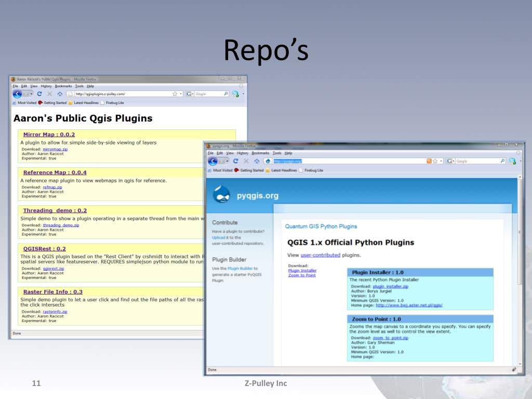
Task: Click bookmark star in pyqgis.org address bar
Action: (x=435, y=161)
